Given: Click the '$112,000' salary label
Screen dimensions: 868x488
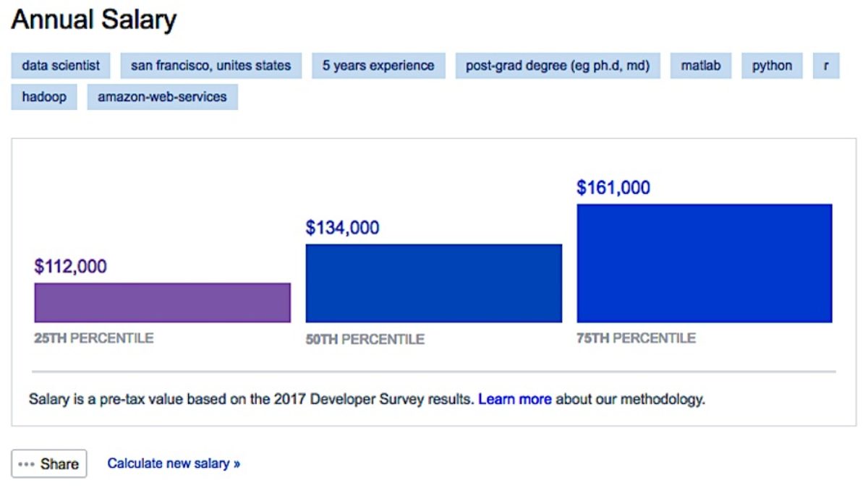Looking at the screenshot, I should (x=69, y=266).
